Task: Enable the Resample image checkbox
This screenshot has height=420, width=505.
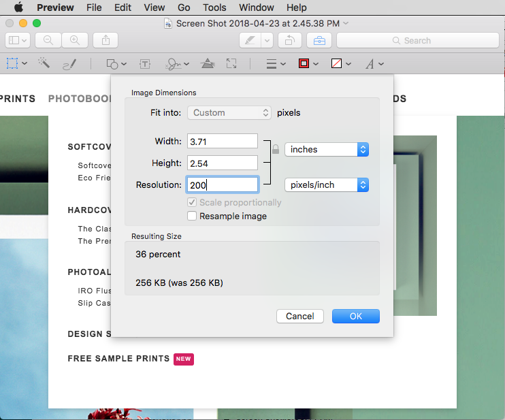Action: (x=192, y=216)
